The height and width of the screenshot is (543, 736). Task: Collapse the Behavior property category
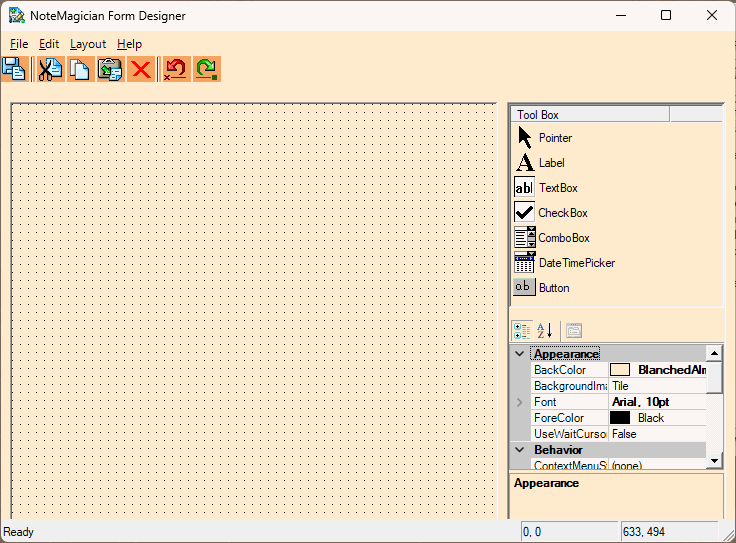(519, 450)
